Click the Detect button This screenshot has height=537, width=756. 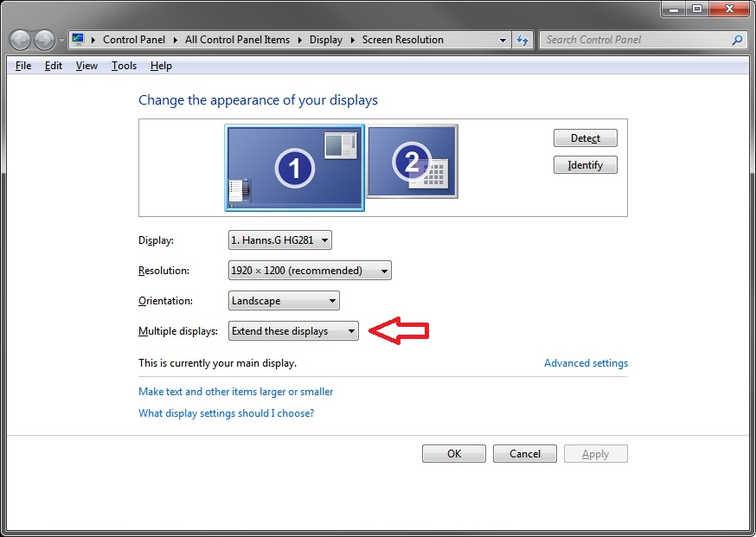point(586,138)
